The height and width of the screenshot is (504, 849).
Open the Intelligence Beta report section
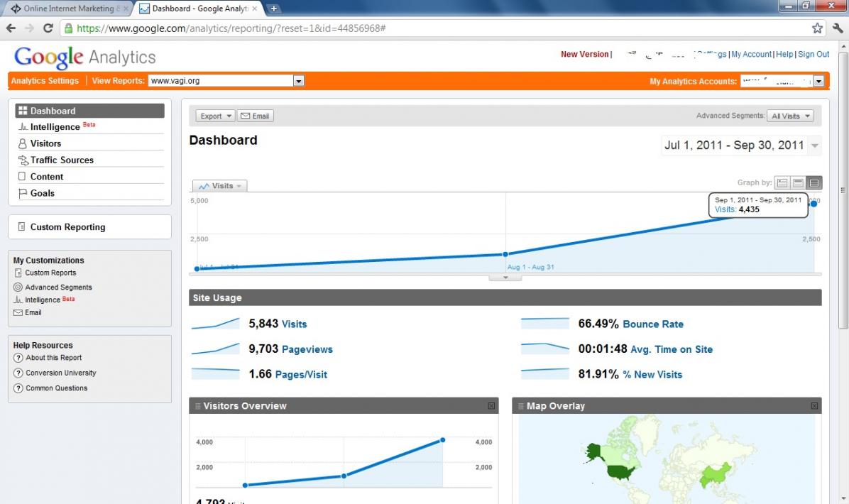coord(56,126)
